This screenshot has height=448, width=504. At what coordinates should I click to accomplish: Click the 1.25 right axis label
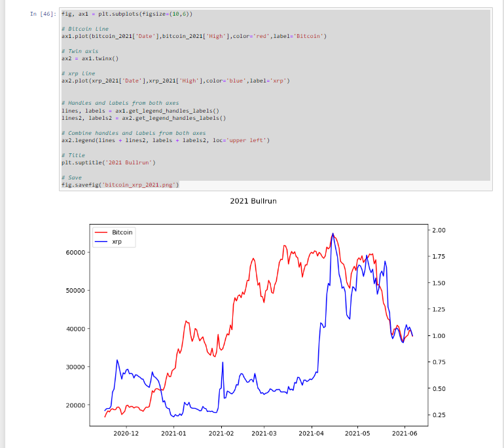coord(439,309)
